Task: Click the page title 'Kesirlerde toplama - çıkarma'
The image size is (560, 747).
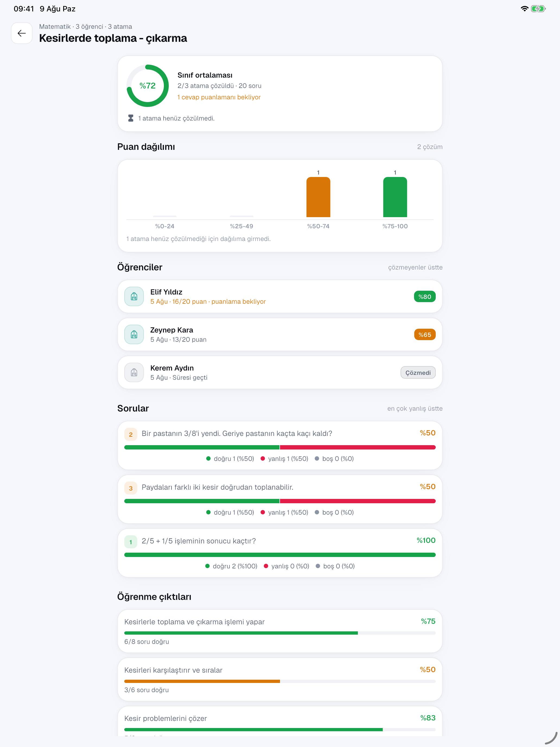Action: point(113,38)
